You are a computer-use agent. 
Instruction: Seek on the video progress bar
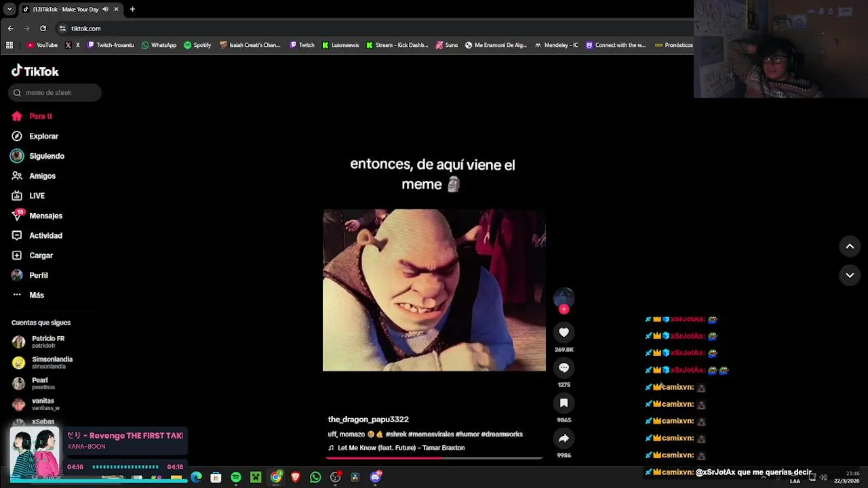click(x=434, y=458)
